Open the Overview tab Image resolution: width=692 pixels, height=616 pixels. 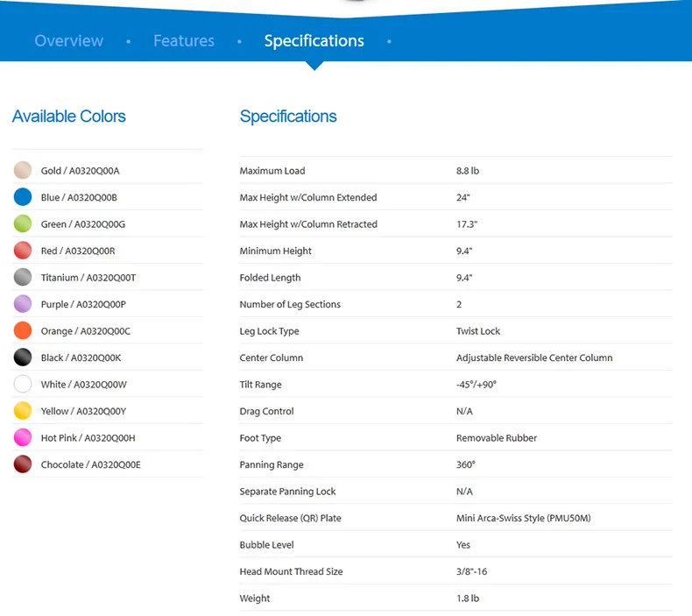[x=69, y=40]
